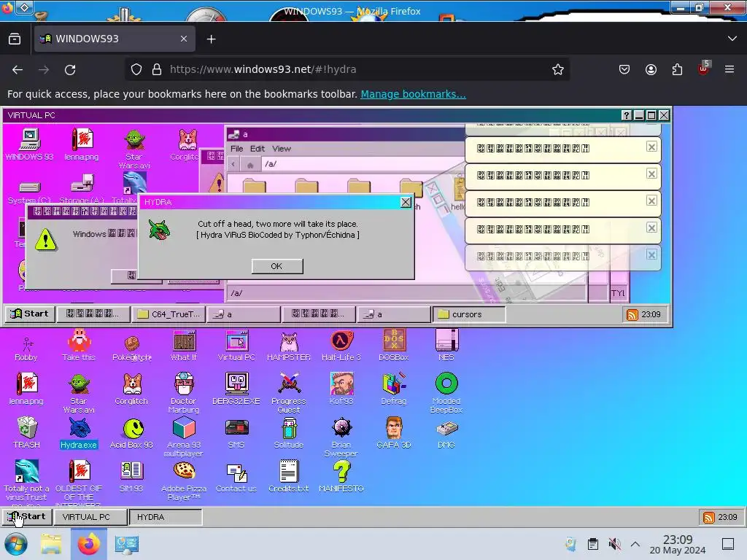Click Start button inside Virtual PC
This screenshot has width=747, height=560.
pos(30,314)
